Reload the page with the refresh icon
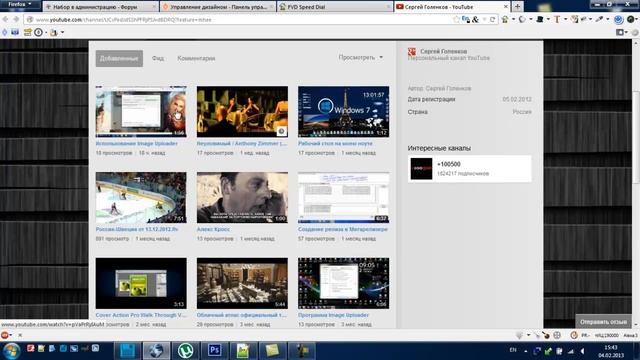The height and width of the screenshot is (360, 640). click(493, 20)
